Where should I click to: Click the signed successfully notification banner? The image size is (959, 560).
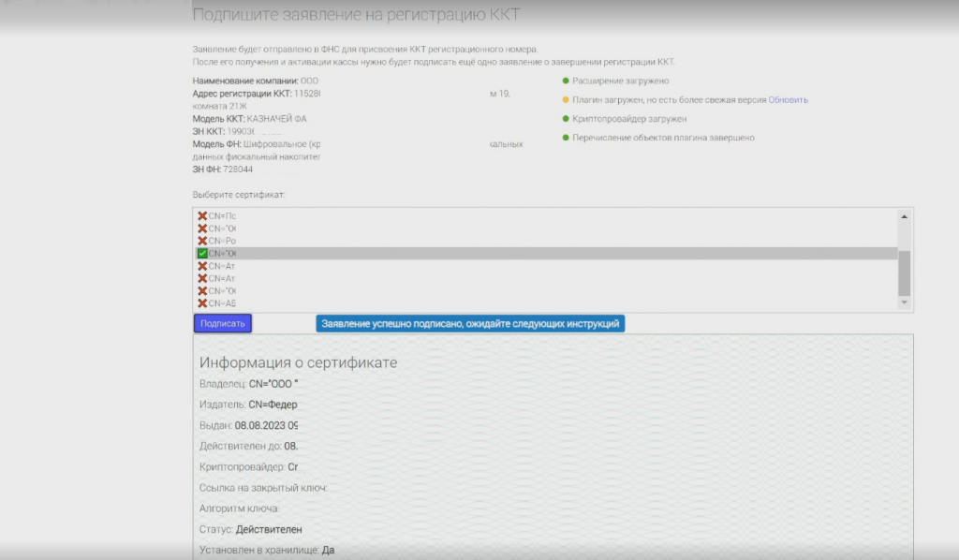tap(470, 323)
